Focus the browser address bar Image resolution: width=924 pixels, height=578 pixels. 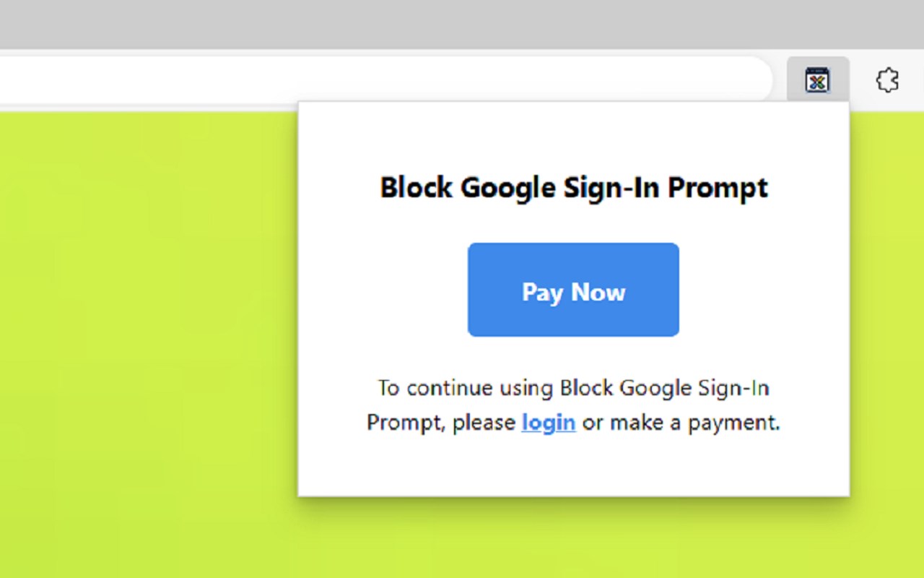(x=361, y=79)
